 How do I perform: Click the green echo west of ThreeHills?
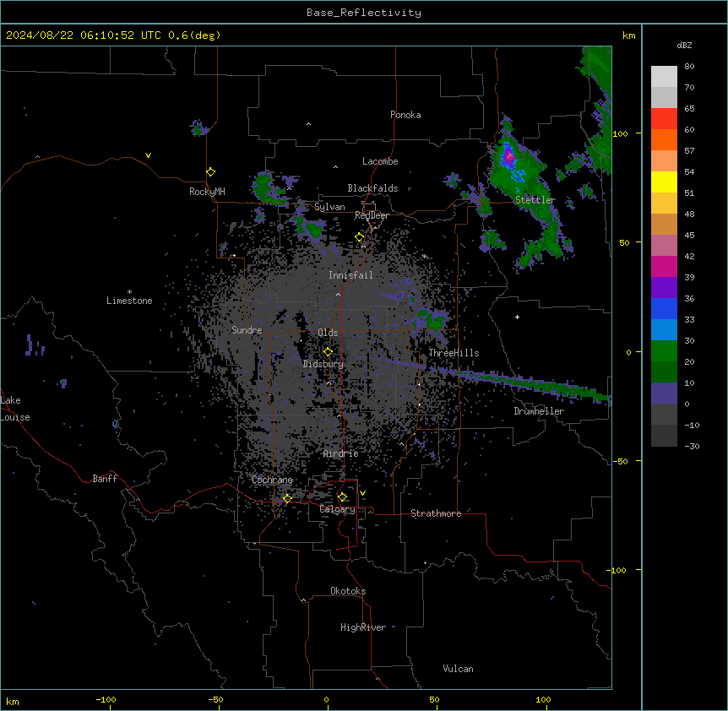coord(432,320)
